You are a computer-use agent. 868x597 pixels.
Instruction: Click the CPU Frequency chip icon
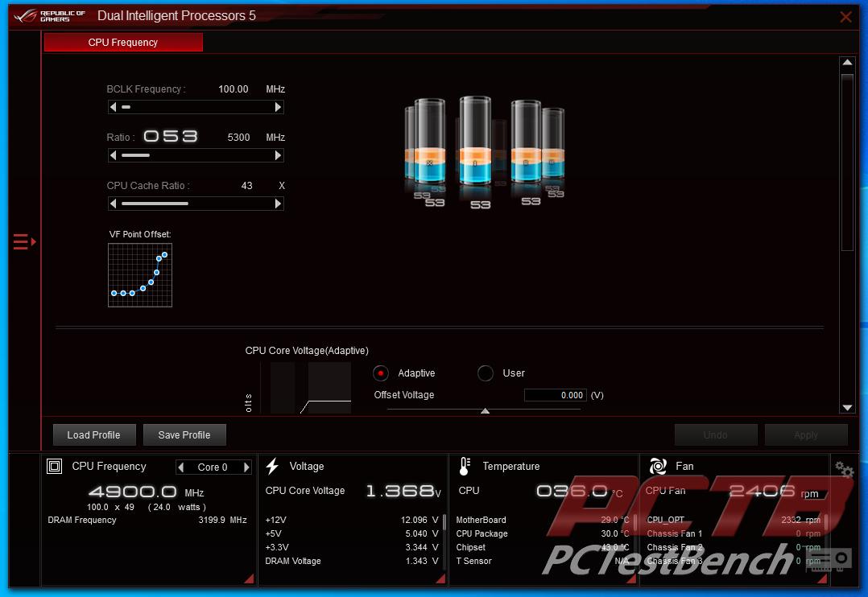pyautogui.click(x=54, y=467)
